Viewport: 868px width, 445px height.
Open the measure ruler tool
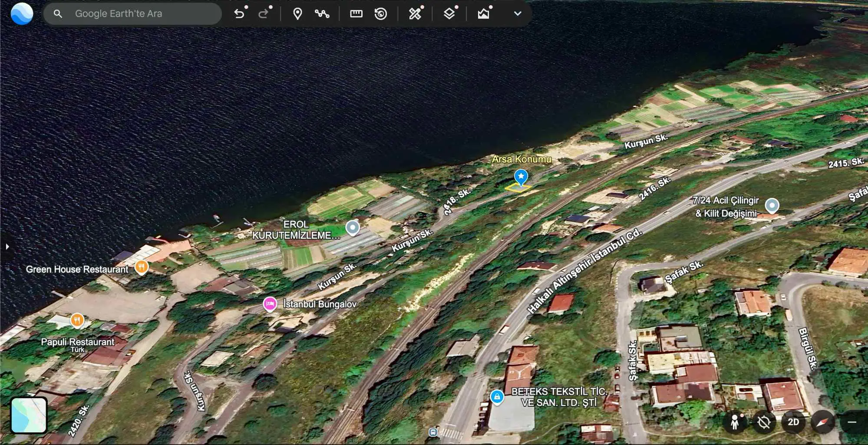point(356,14)
